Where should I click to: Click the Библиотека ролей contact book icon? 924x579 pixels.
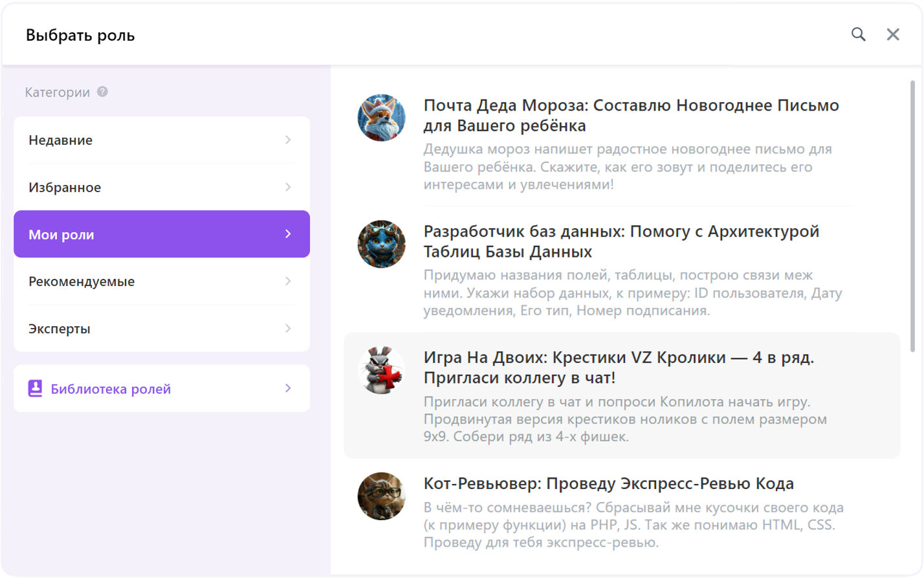35,389
